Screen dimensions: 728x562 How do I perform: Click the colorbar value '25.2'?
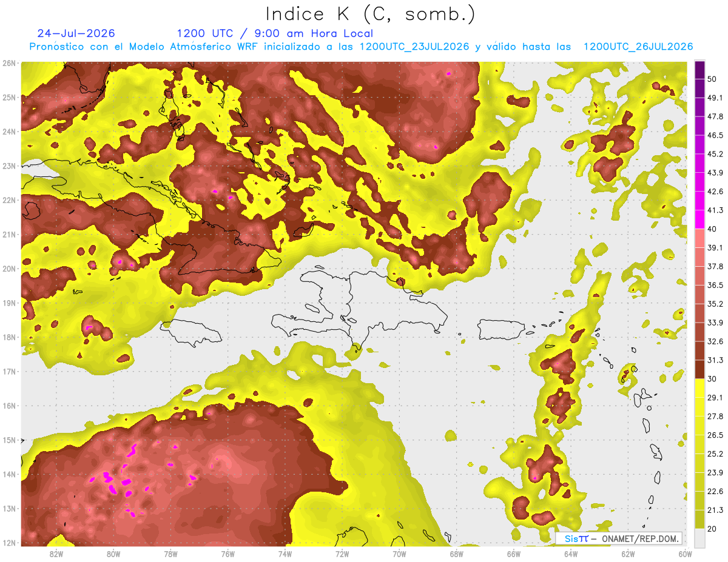(715, 453)
